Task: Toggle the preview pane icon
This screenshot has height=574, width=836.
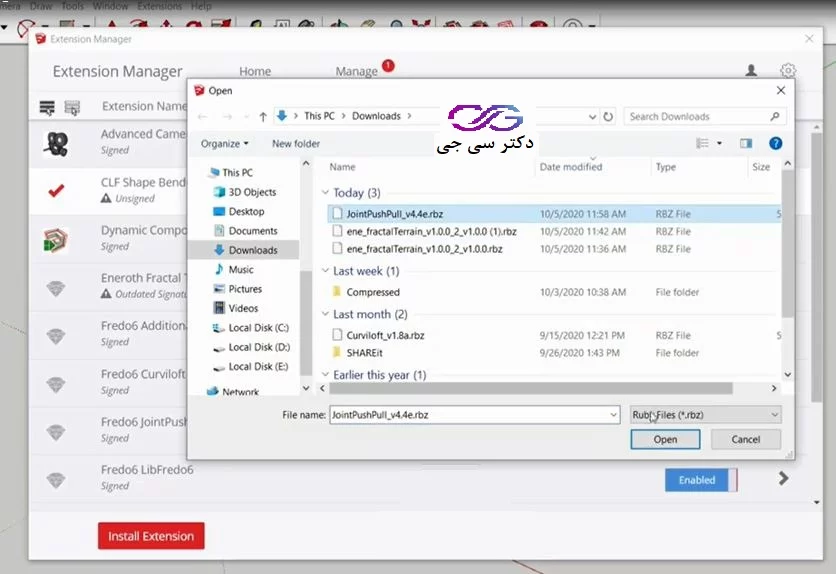Action: tap(746, 143)
